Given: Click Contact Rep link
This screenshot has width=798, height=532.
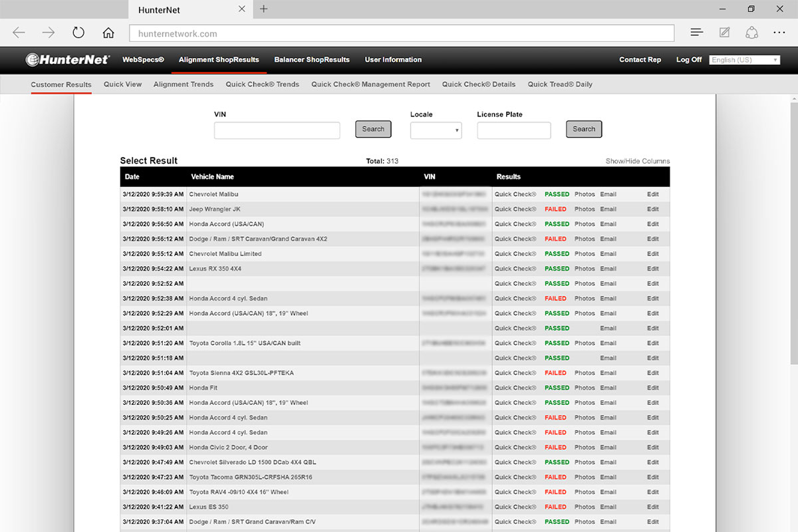Looking at the screenshot, I should click(x=640, y=60).
